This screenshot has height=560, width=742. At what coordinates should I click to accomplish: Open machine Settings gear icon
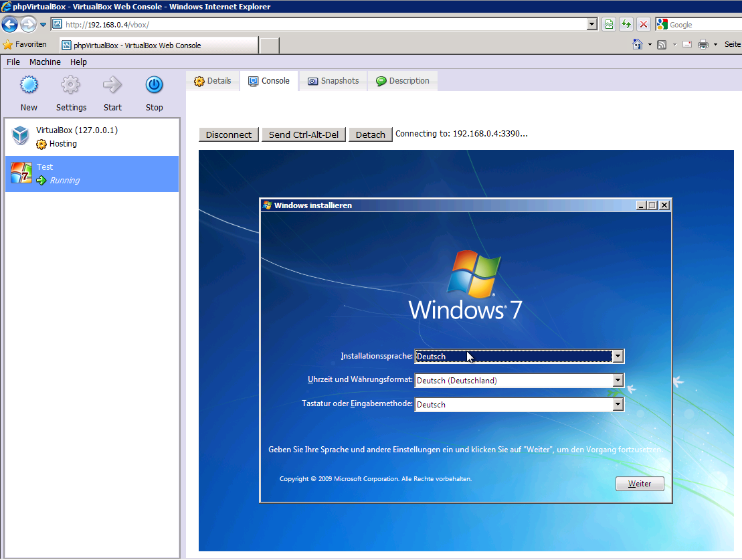point(71,85)
